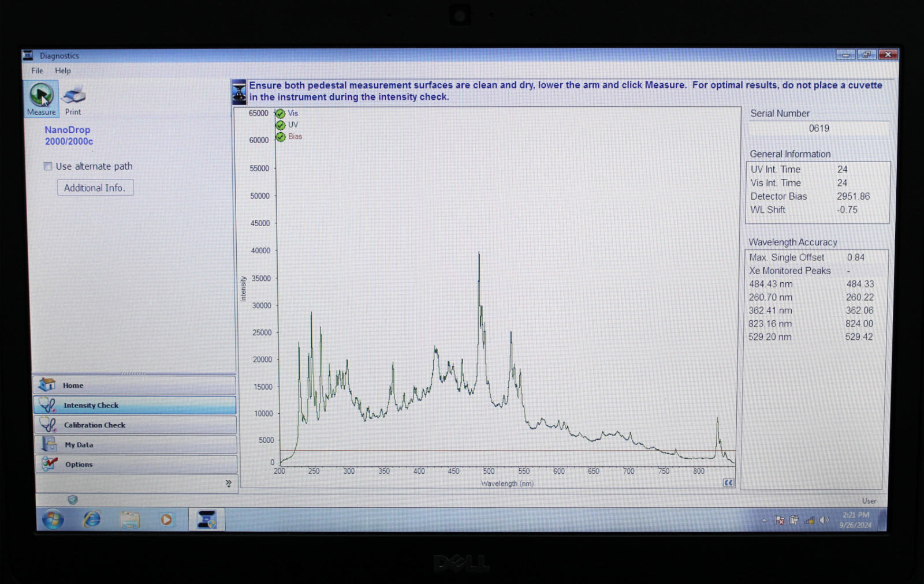Open the Help menu
Viewport: 924px width, 584px height.
click(63, 70)
